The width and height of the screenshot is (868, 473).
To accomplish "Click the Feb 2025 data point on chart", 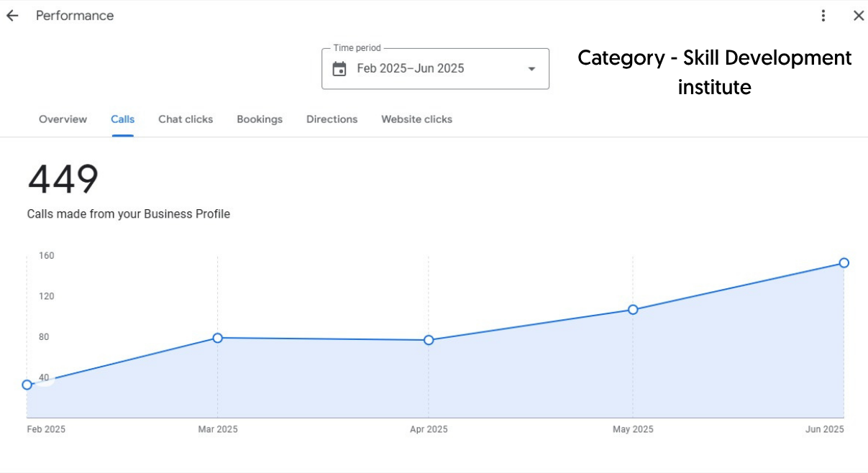I will [x=27, y=385].
